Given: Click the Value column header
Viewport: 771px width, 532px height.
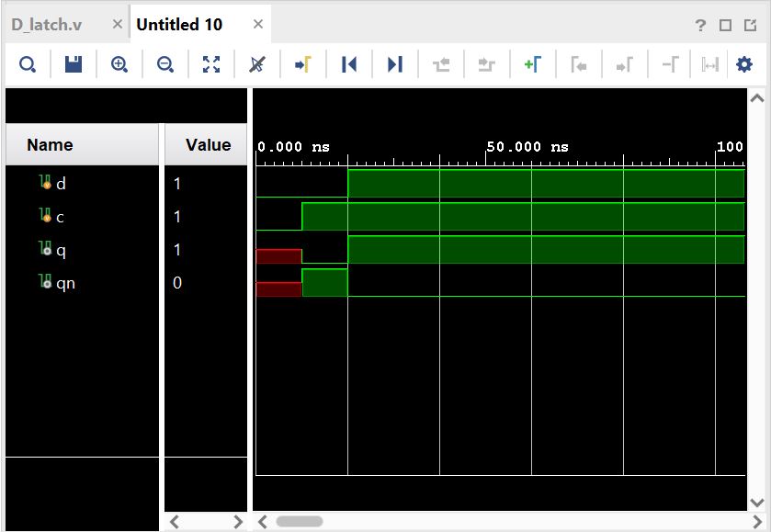Looking at the screenshot, I should click(208, 144).
